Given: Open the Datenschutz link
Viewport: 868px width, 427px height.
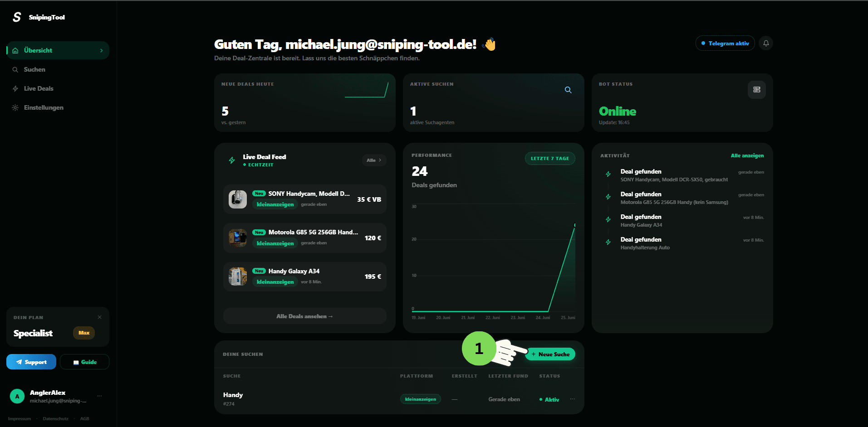Looking at the screenshot, I should [x=55, y=418].
